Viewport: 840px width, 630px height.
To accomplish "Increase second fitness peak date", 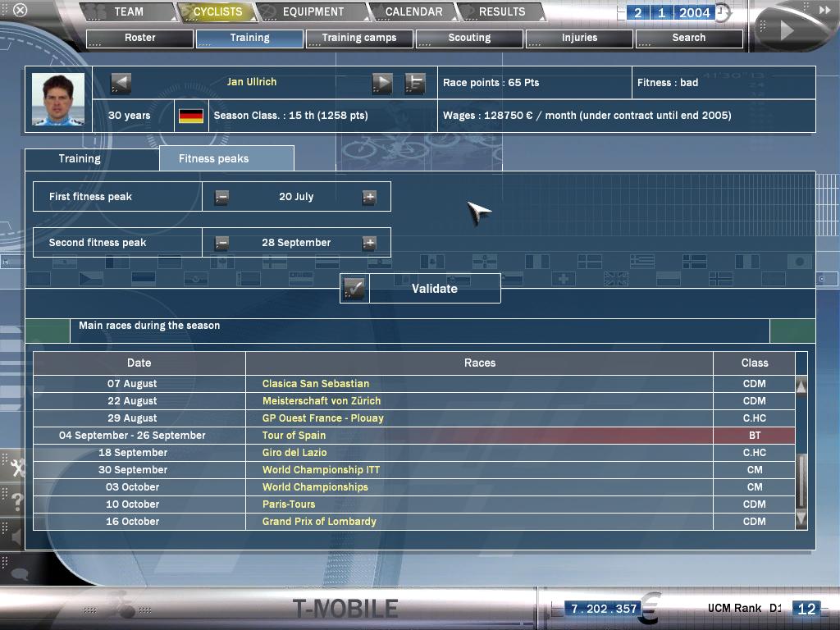I will (369, 243).
